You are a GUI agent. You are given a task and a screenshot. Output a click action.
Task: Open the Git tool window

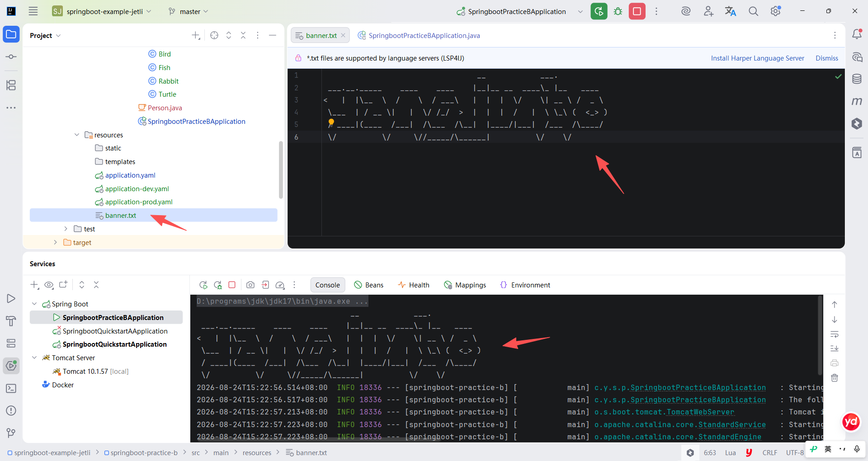11,433
